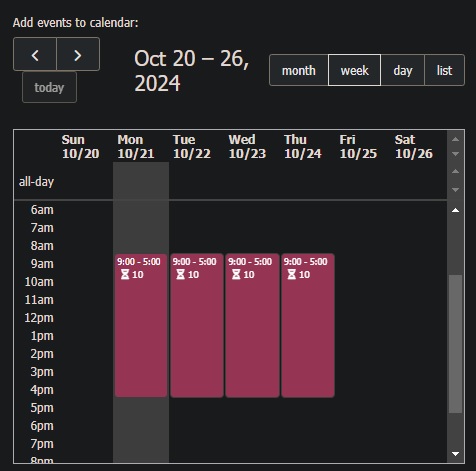
Task: Click hourglass icon on Thursday event
Action: pyautogui.click(x=292, y=275)
